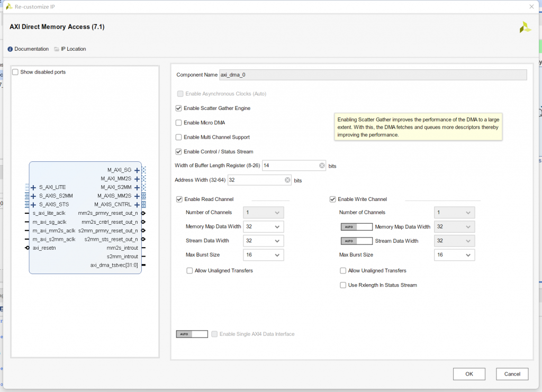Expand the M_AXIS_MM2S interface plus icon
Image resolution: width=542 pixels, height=392 pixels.
[x=137, y=196]
